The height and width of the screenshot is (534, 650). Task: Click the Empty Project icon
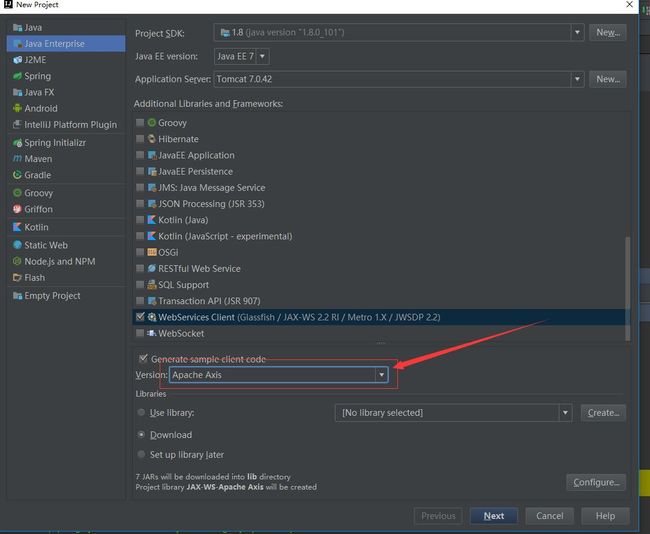17,296
